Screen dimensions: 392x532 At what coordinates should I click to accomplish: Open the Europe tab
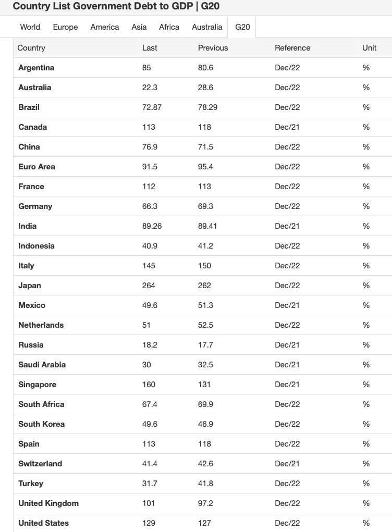click(65, 27)
